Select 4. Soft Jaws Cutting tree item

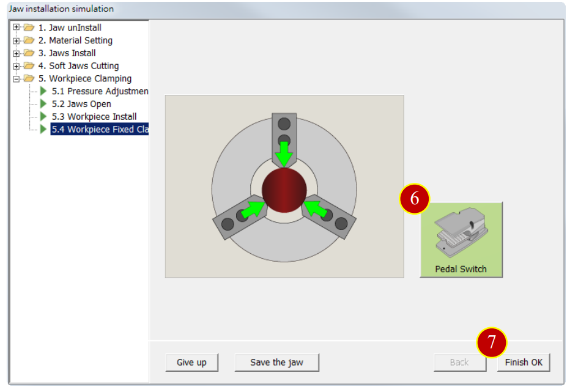pyautogui.click(x=78, y=66)
